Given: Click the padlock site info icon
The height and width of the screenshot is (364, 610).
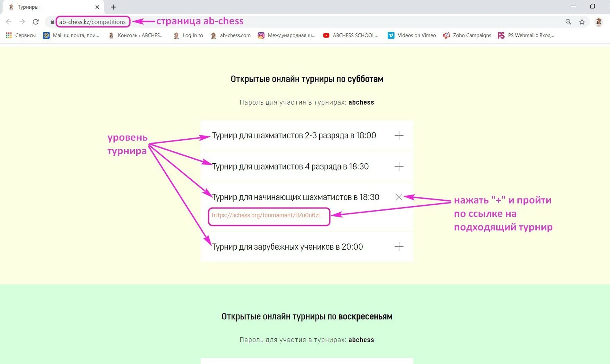Looking at the screenshot, I should coord(52,22).
